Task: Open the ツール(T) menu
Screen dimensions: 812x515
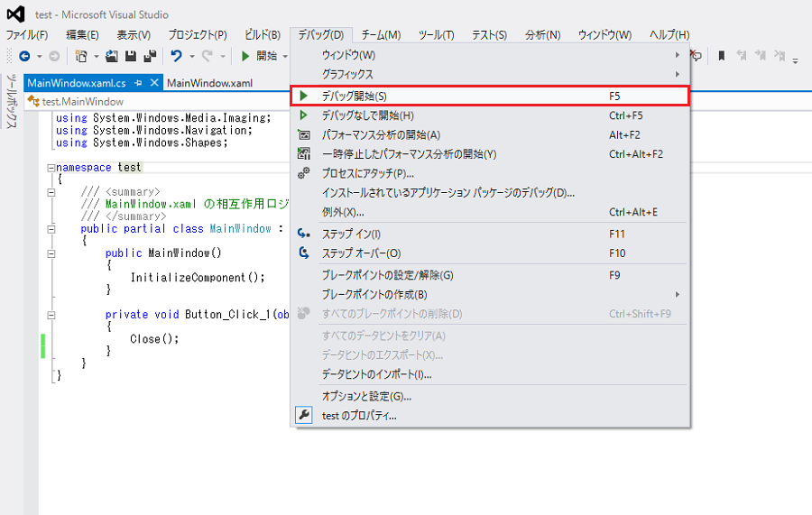Action: click(436, 34)
